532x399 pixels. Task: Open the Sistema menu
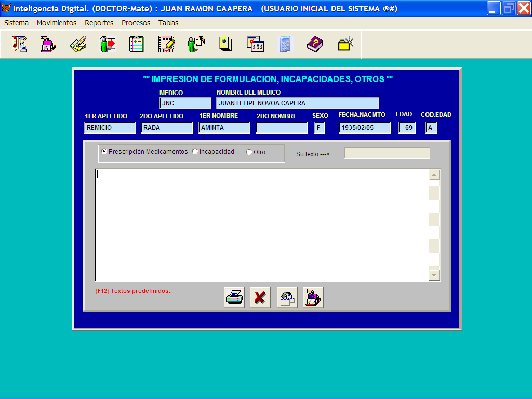(x=16, y=23)
